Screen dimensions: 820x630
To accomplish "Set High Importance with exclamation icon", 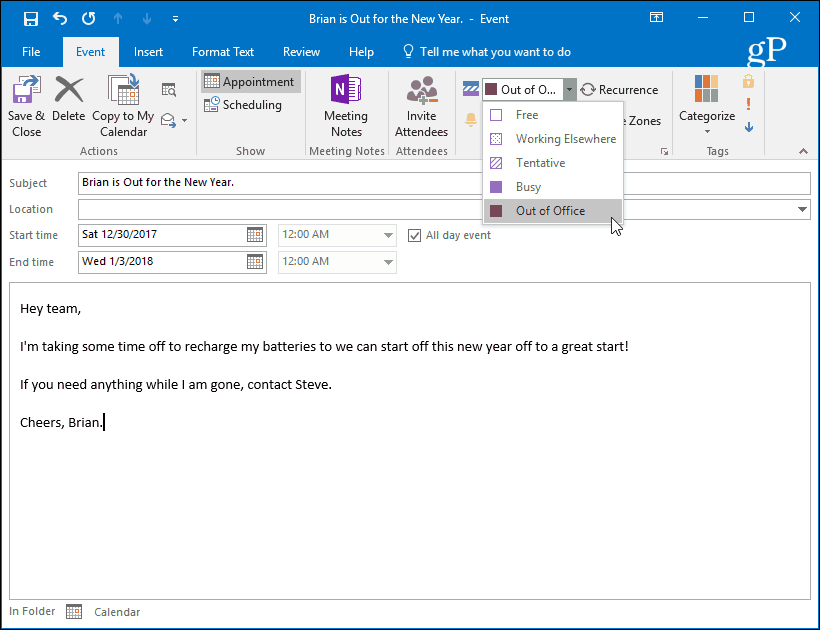I will [x=748, y=104].
